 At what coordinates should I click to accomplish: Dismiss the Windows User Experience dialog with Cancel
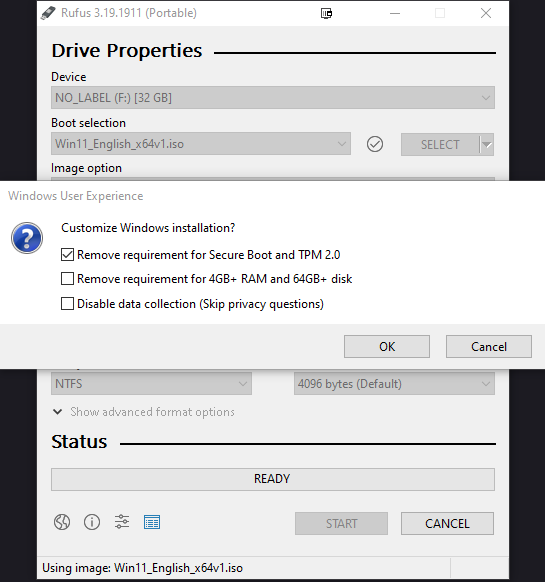[x=489, y=347]
